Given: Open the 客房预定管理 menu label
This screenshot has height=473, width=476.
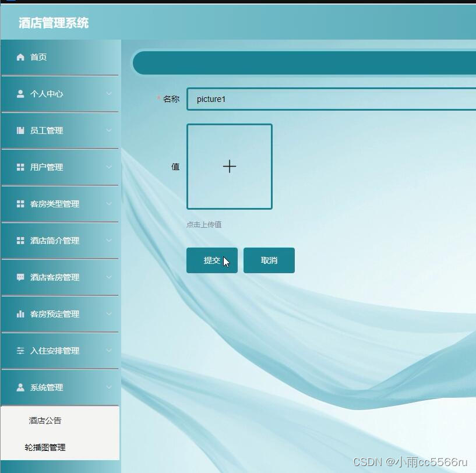Looking at the screenshot, I should tap(55, 314).
